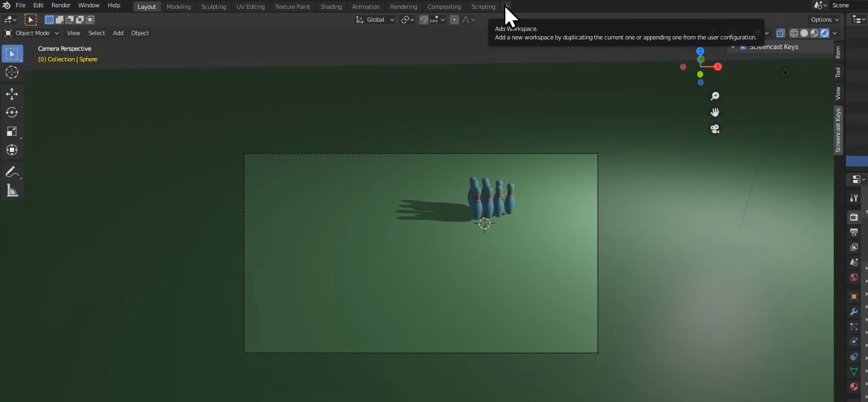Switch to rendered viewport shading
The image size is (868, 402).
pyautogui.click(x=824, y=33)
